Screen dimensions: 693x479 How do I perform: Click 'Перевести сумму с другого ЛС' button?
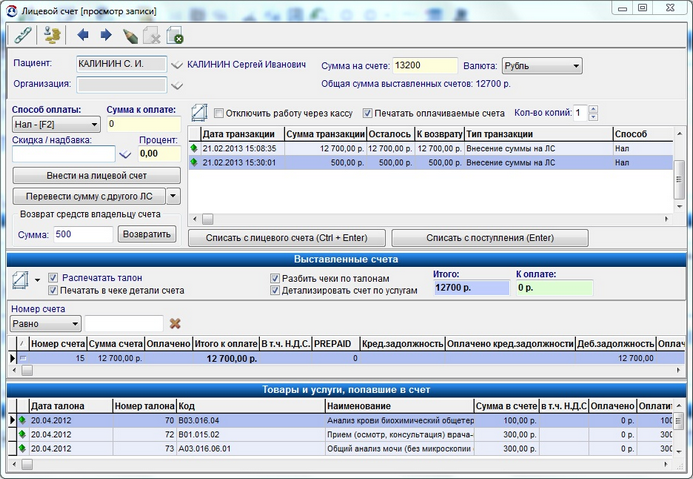[x=89, y=196]
